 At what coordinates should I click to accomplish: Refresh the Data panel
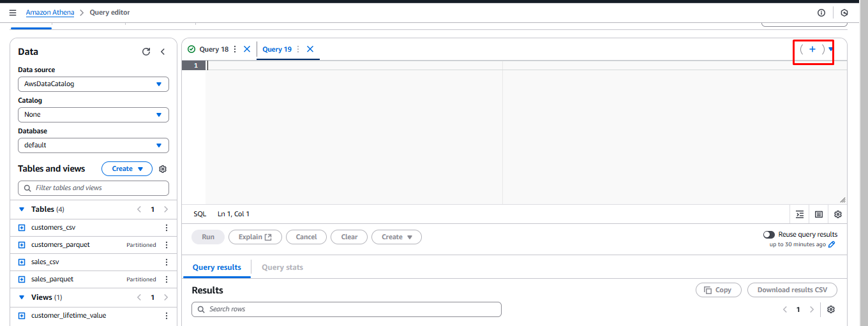146,52
